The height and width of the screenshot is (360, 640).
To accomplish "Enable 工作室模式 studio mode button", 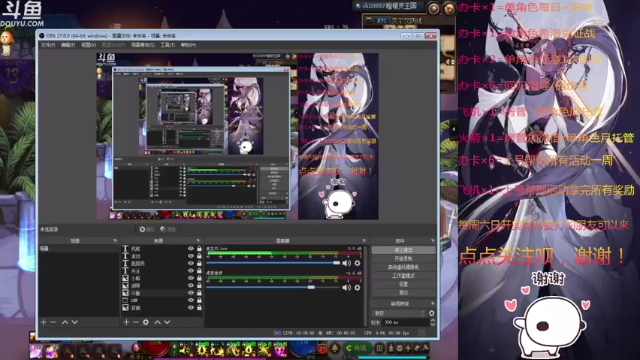I will (403, 276).
